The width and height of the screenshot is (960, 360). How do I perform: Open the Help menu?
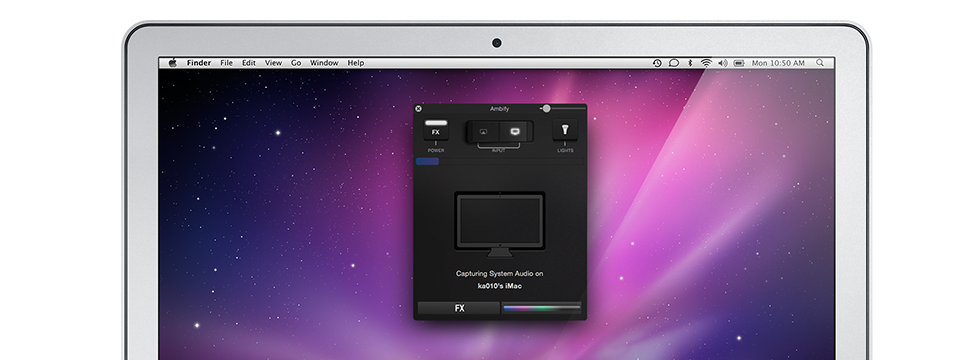pos(356,62)
